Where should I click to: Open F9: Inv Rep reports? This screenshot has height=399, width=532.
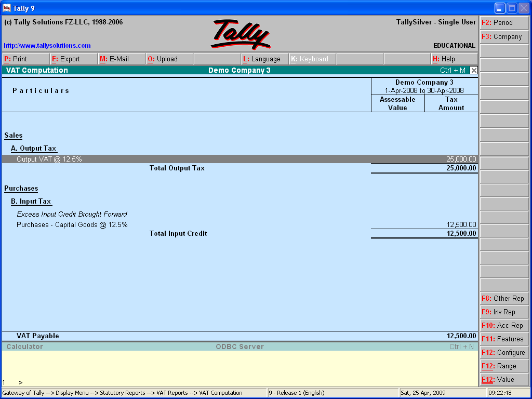pyautogui.click(x=504, y=312)
